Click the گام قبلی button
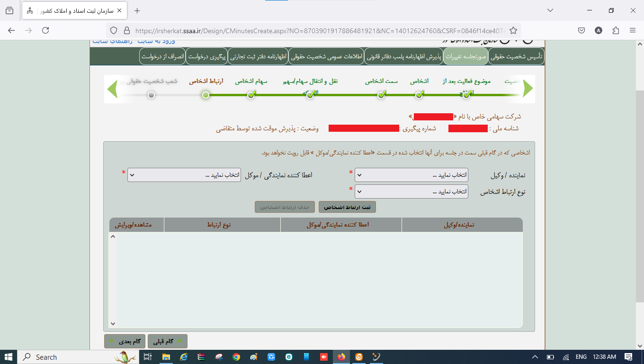This screenshot has height=364, width=644. pos(168,341)
